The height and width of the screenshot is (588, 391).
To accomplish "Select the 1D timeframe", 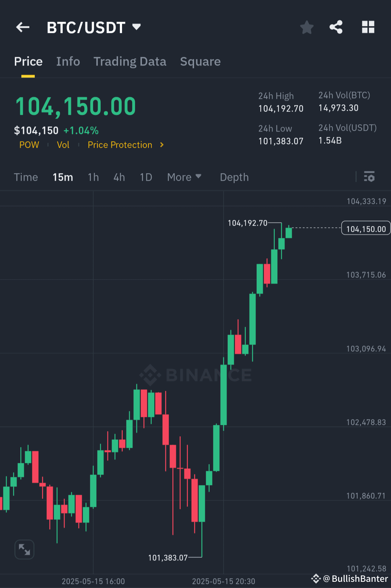I will tap(146, 177).
